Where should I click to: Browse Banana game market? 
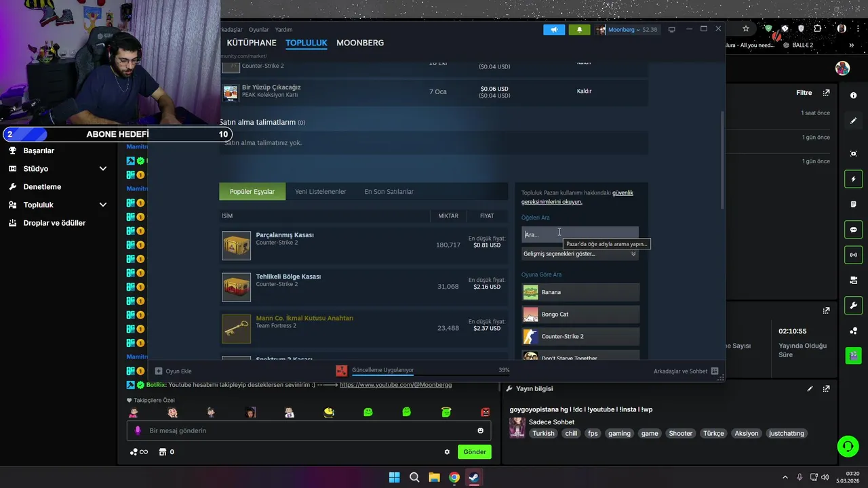(x=580, y=292)
